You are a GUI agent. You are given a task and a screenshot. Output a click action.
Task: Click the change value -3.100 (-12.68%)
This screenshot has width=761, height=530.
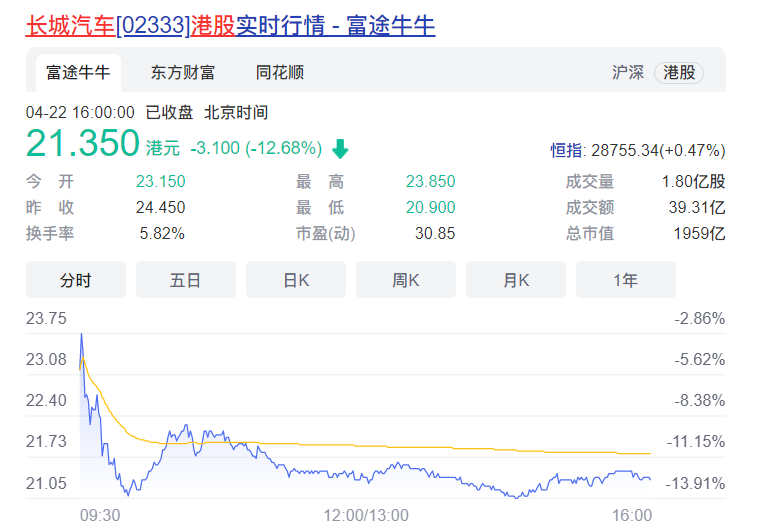(x=256, y=148)
